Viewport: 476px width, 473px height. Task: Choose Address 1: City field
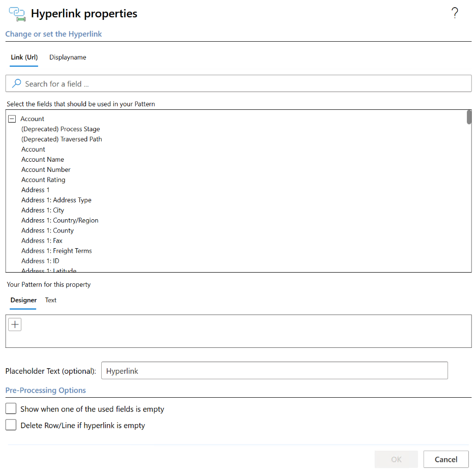point(43,210)
